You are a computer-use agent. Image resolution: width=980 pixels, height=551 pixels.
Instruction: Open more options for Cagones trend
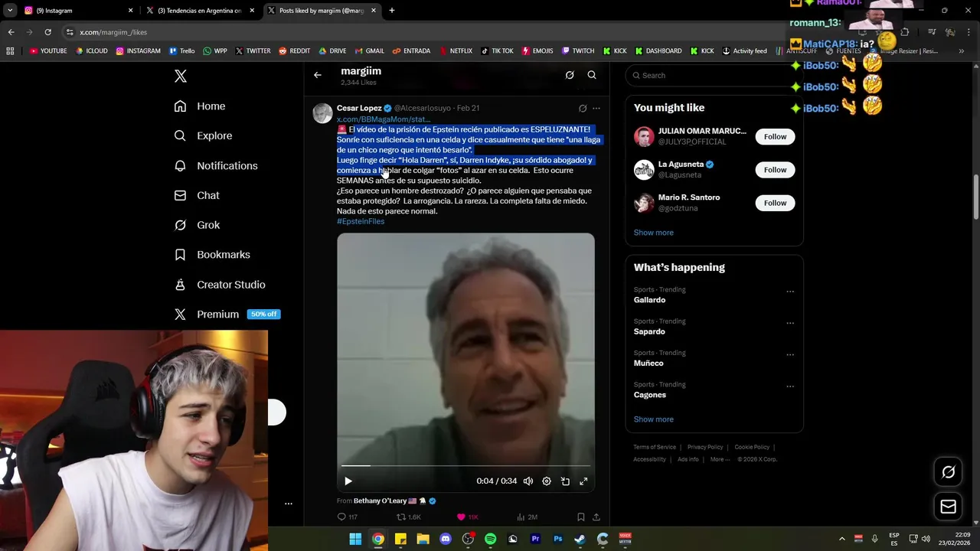(x=790, y=386)
